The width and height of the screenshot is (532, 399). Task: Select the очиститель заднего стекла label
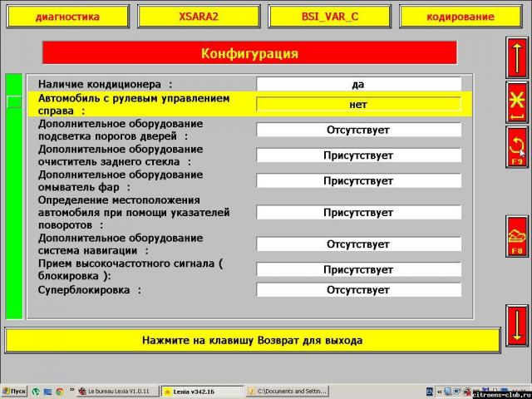pos(121,155)
